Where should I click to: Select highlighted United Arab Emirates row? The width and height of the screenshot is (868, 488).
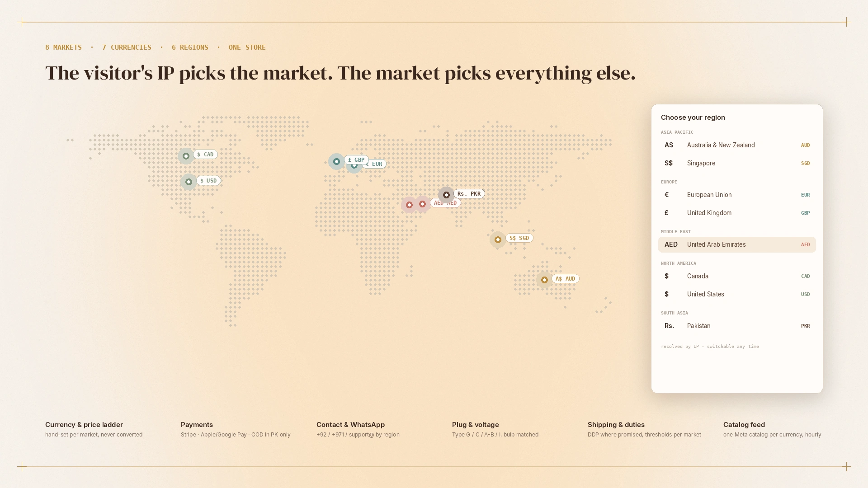tap(737, 244)
